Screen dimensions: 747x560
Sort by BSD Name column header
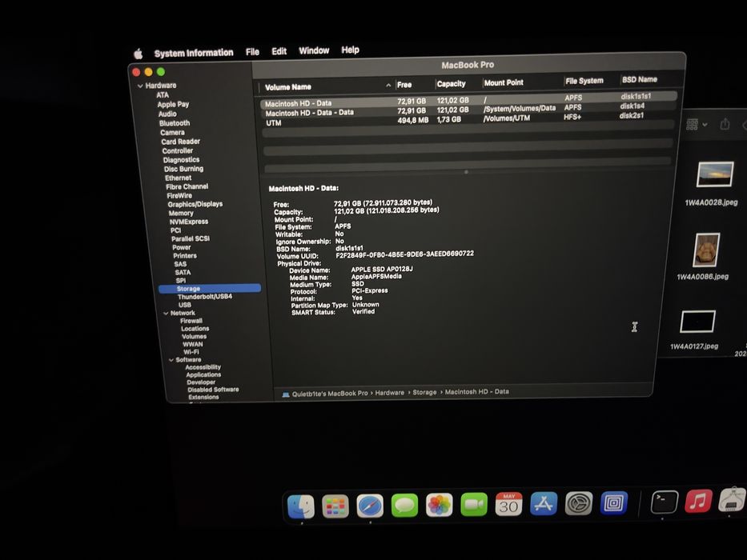pyautogui.click(x=640, y=79)
